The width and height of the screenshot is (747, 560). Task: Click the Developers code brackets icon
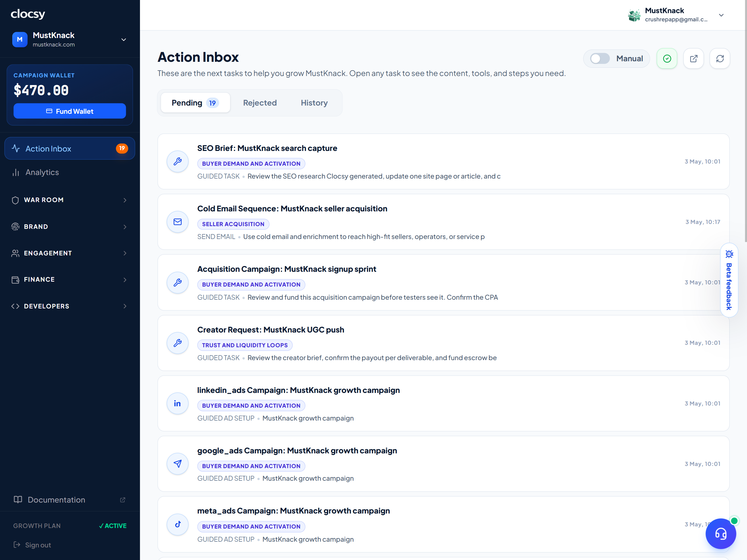click(x=15, y=306)
